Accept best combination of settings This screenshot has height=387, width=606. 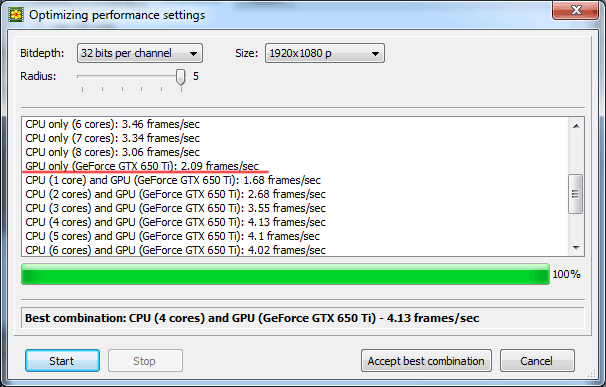[426, 361]
